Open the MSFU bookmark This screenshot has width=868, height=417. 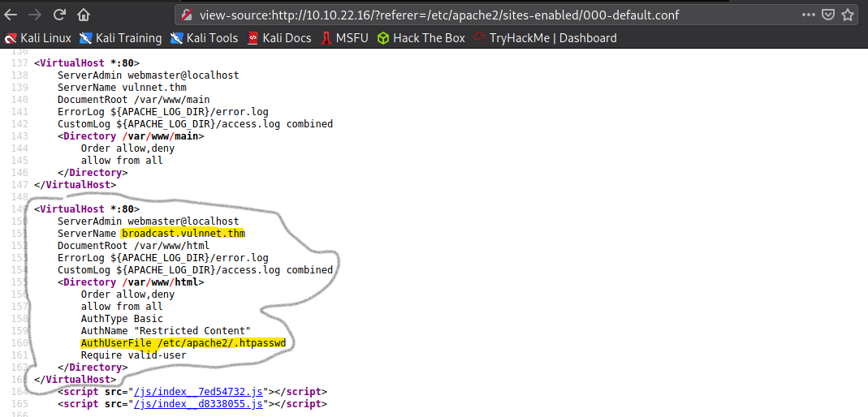(345, 38)
